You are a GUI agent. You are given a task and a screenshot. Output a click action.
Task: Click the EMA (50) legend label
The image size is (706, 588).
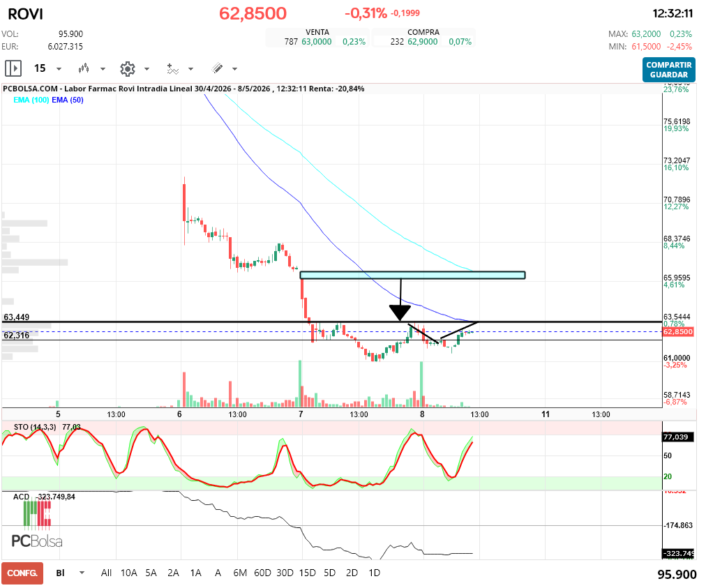[68, 100]
